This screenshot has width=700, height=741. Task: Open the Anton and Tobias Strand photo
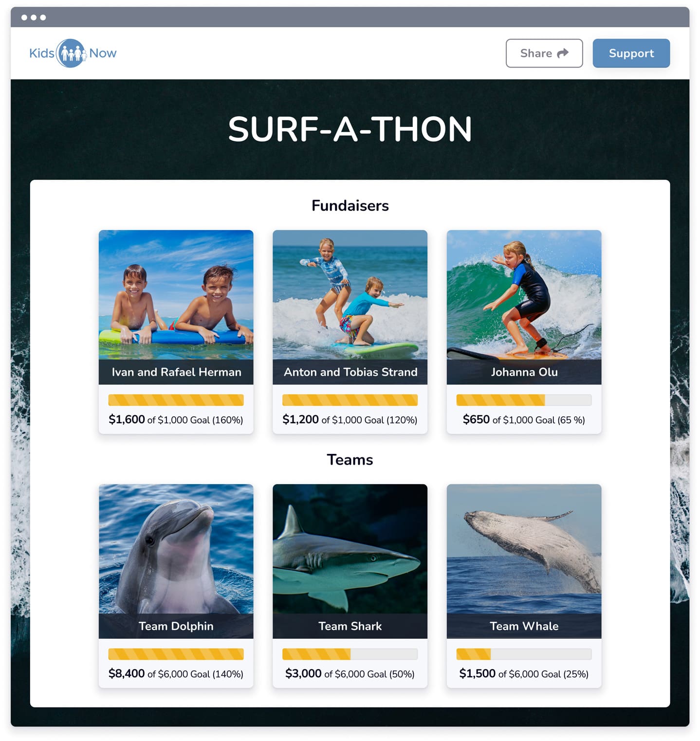pyautogui.click(x=350, y=295)
